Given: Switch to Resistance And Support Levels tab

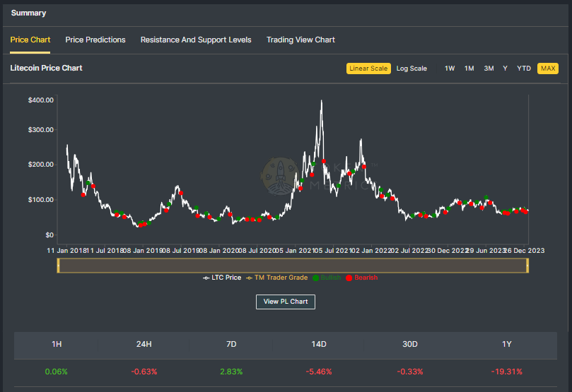Looking at the screenshot, I should pyautogui.click(x=196, y=40).
